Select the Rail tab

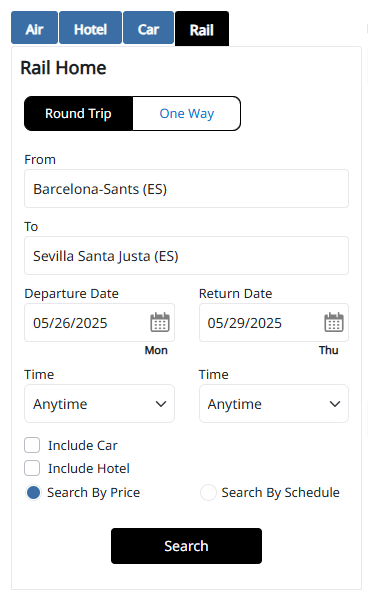coord(202,29)
